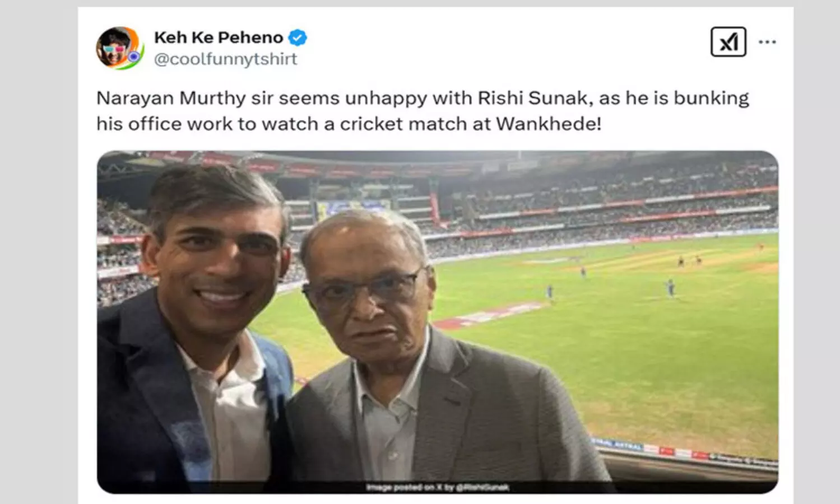This screenshot has height=504, width=840.
Task: Click the word "Wankhede!" in the tweet
Action: (549, 124)
